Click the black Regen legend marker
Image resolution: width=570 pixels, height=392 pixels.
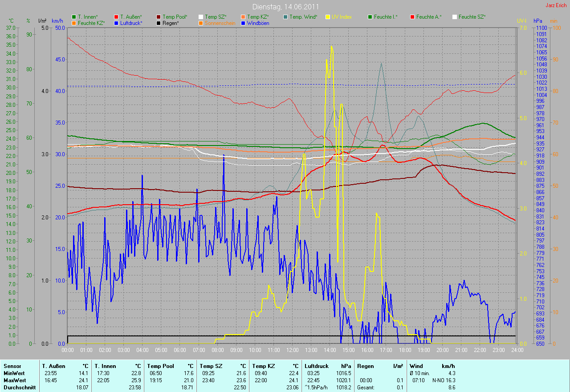tap(159, 23)
